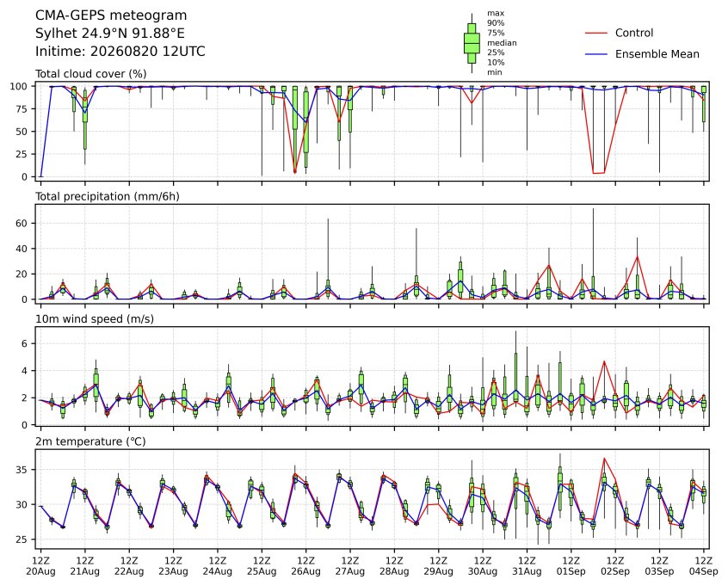Image resolution: width=728 pixels, height=586 pixels.
Task: Click the median label in legend
Action: click(x=502, y=43)
